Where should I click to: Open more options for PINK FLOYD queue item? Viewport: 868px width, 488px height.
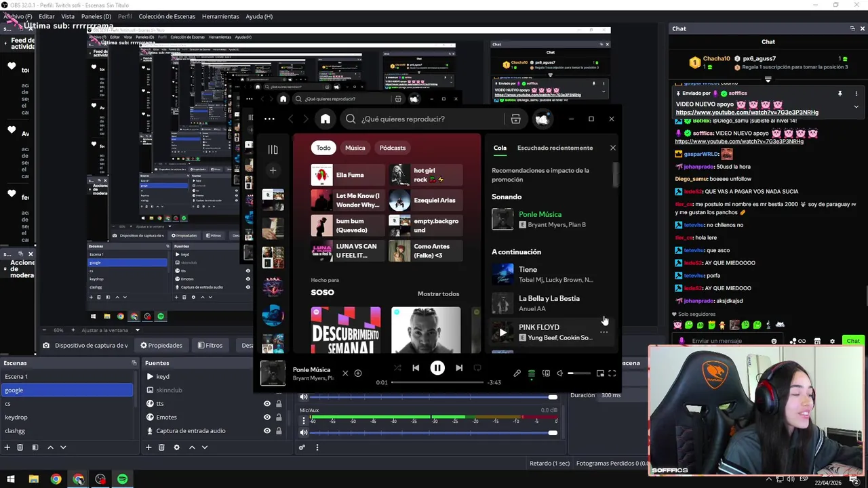tap(604, 332)
